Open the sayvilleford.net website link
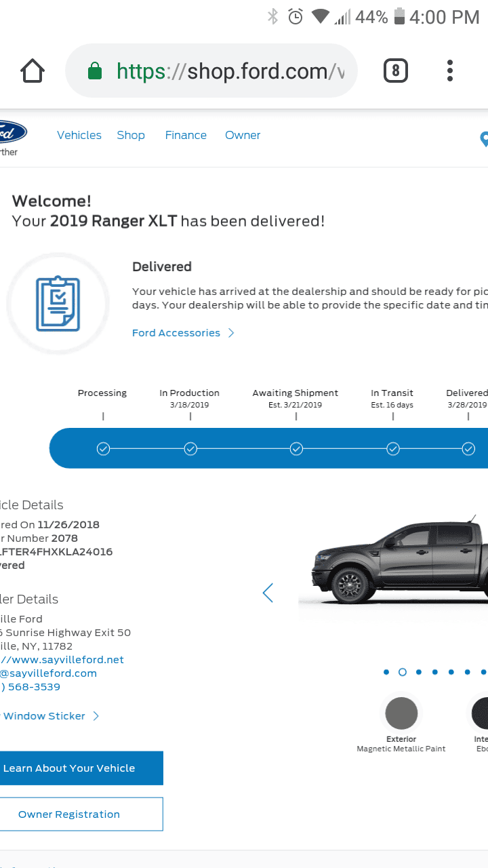 coord(62,660)
